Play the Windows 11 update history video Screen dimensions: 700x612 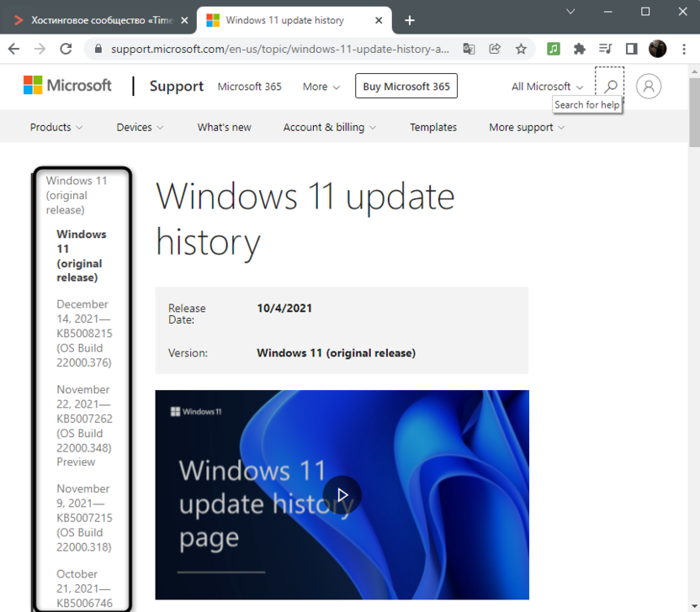click(x=342, y=495)
